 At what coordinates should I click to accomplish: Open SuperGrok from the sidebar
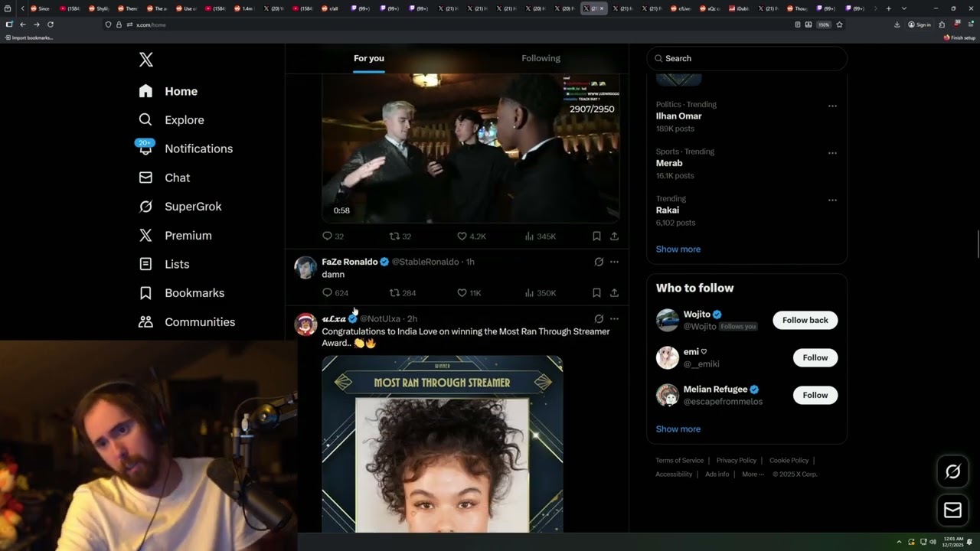click(x=180, y=207)
